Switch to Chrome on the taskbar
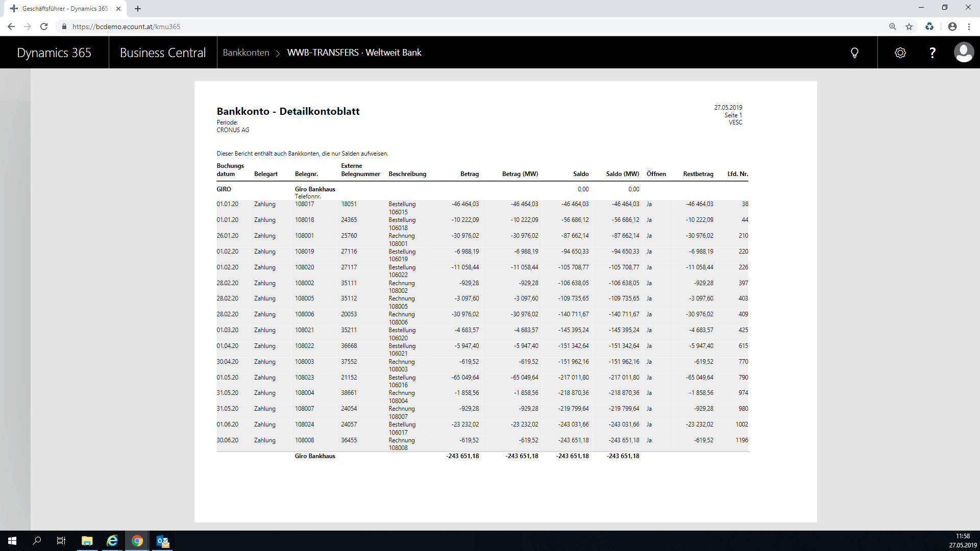The width and height of the screenshot is (980, 551). point(137,541)
